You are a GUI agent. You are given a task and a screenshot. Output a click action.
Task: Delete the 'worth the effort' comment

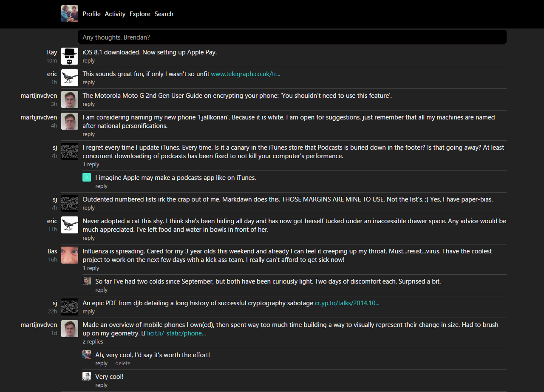[123, 364]
